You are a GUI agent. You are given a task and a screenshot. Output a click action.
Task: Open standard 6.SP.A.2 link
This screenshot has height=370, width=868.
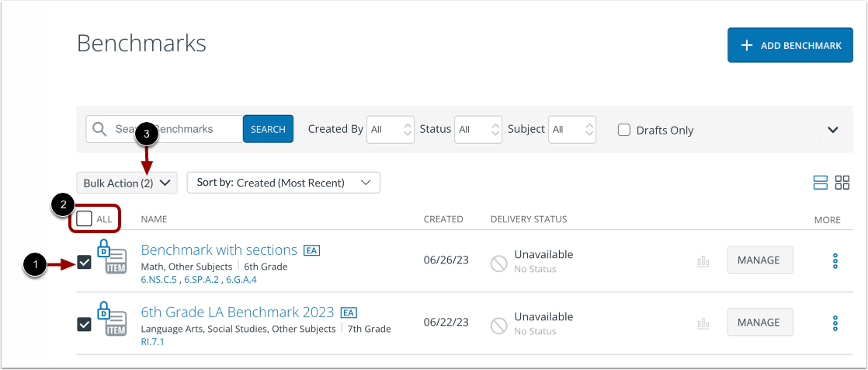tap(202, 280)
